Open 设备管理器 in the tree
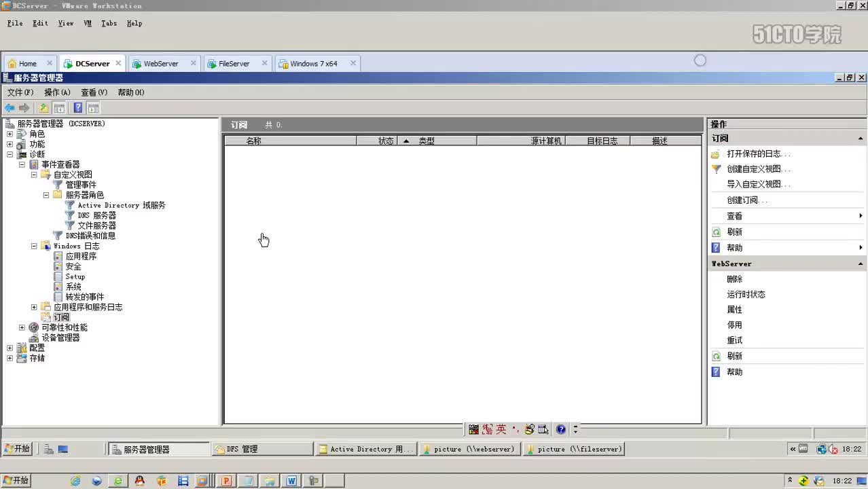The image size is (868, 489). (x=60, y=338)
